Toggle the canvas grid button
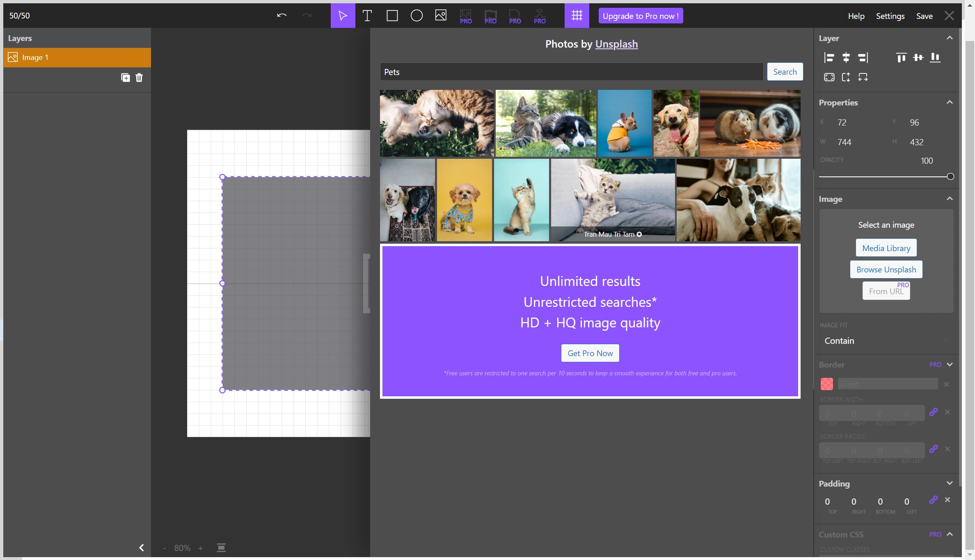 [x=577, y=16]
